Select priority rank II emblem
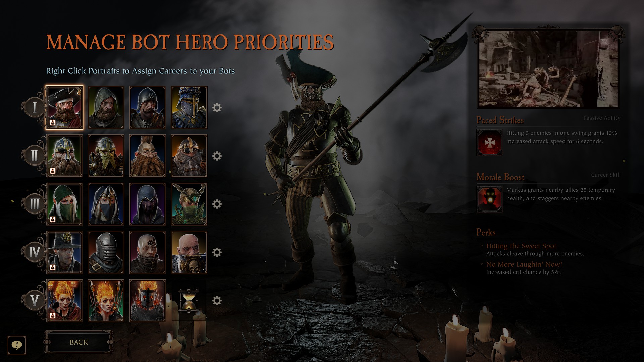Screen dimensions: 644x362 coord(34,156)
